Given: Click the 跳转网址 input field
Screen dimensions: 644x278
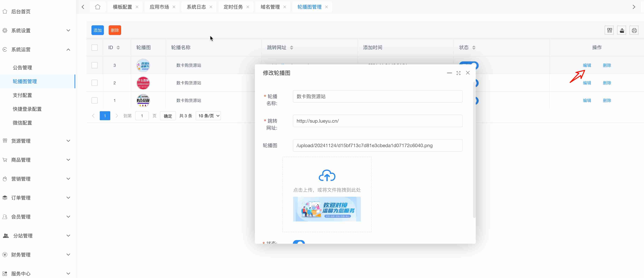Looking at the screenshot, I should tap(377, 121).
